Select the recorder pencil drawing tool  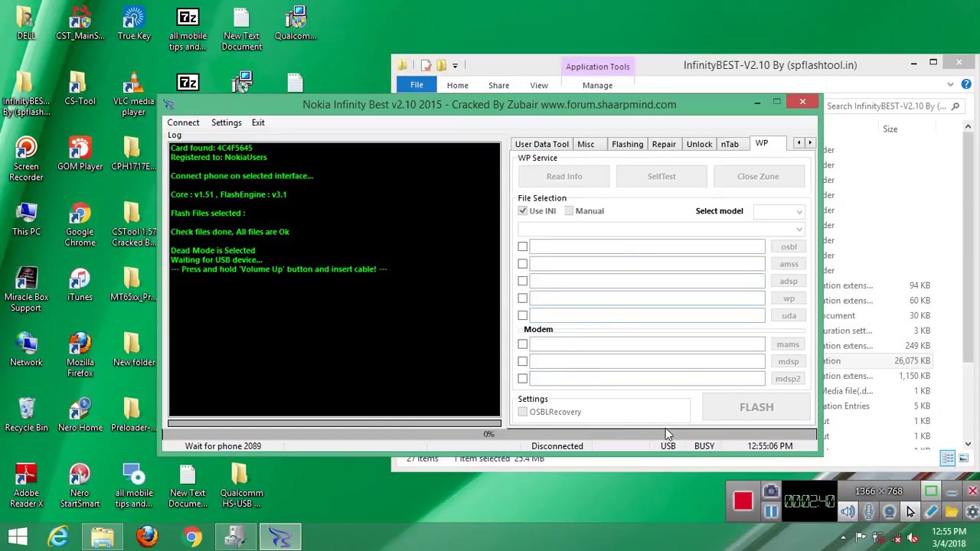[931, 512]
